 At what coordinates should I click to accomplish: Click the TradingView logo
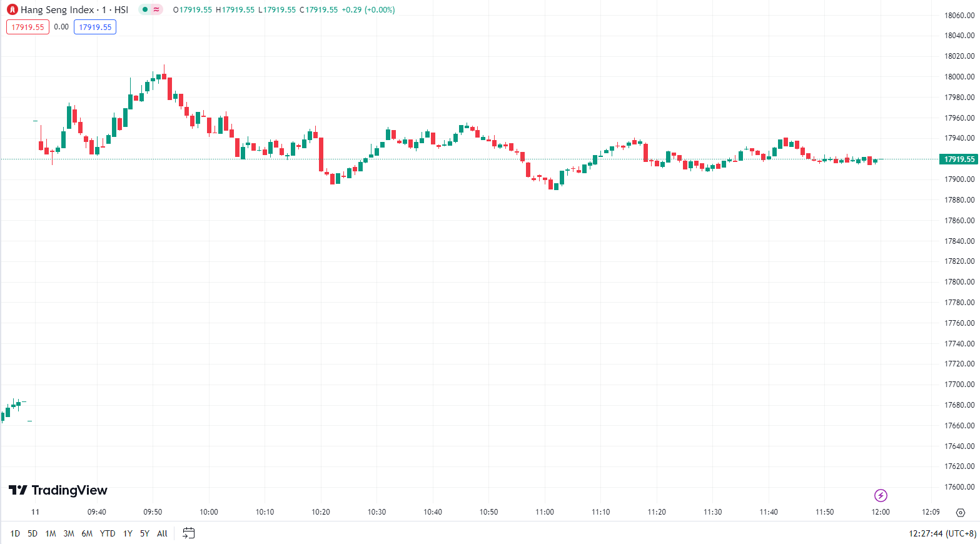point(58,490)
